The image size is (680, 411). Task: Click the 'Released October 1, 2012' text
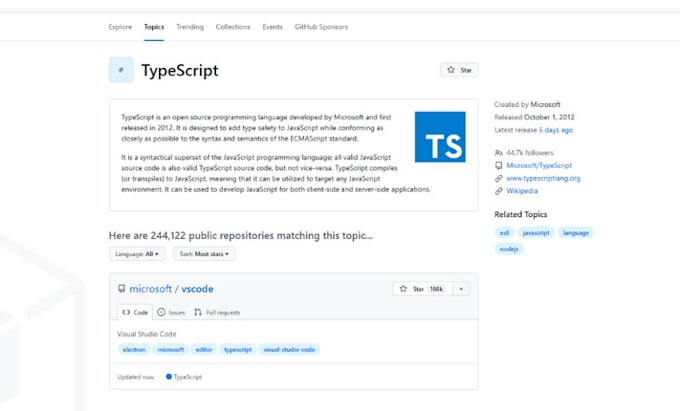coord(534,117)
